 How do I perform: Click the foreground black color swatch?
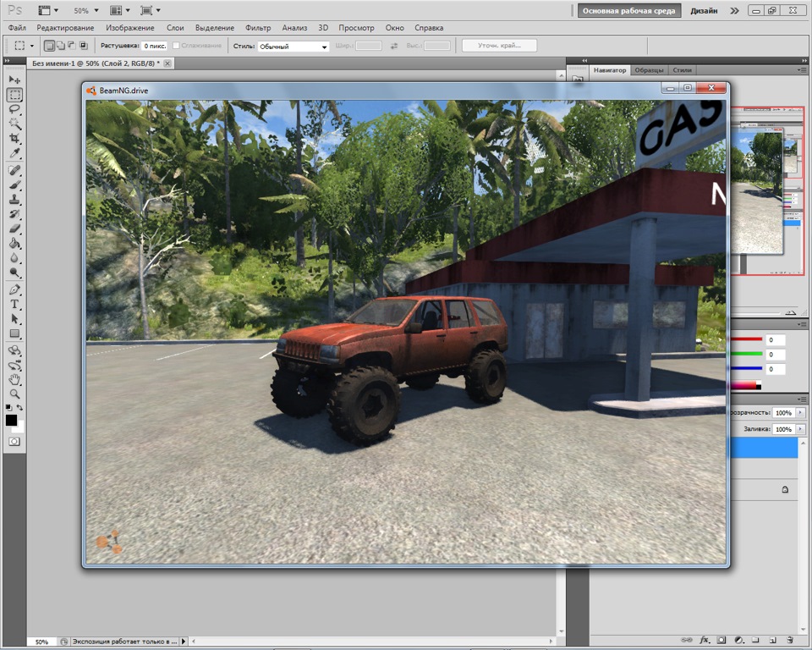pyautogui.click(x=11, y=420)
